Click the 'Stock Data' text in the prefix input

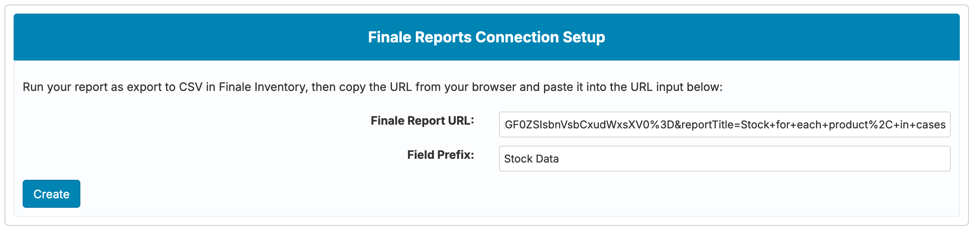[x=532, y=158]
